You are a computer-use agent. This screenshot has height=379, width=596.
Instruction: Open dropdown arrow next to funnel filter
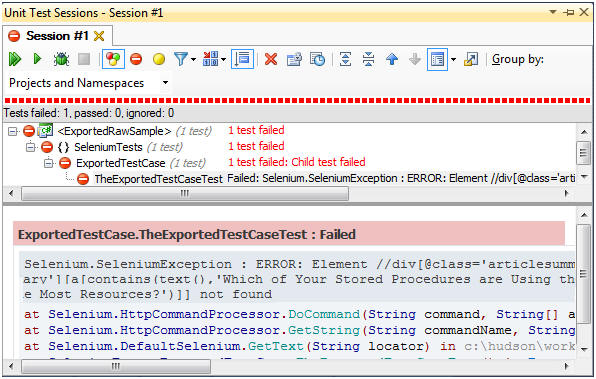pos(193,59)
